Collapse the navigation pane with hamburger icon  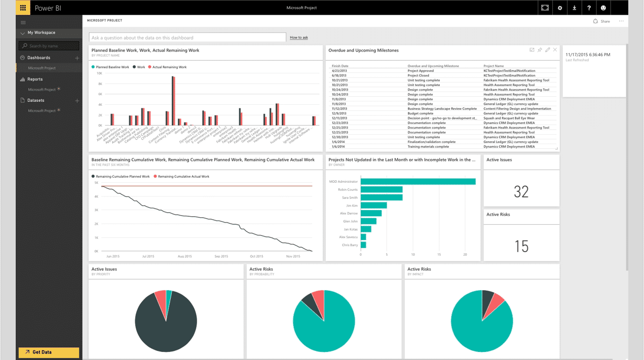pos(23,23)
